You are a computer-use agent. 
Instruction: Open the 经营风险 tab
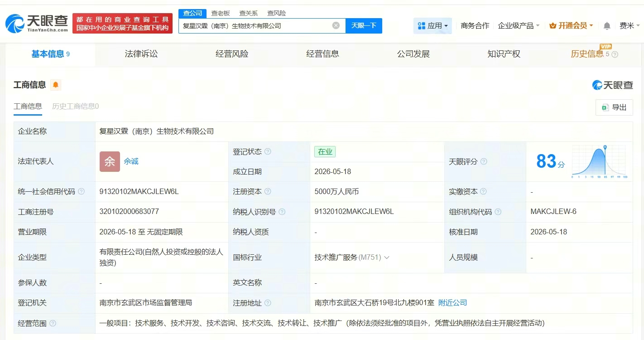point(232,54)
